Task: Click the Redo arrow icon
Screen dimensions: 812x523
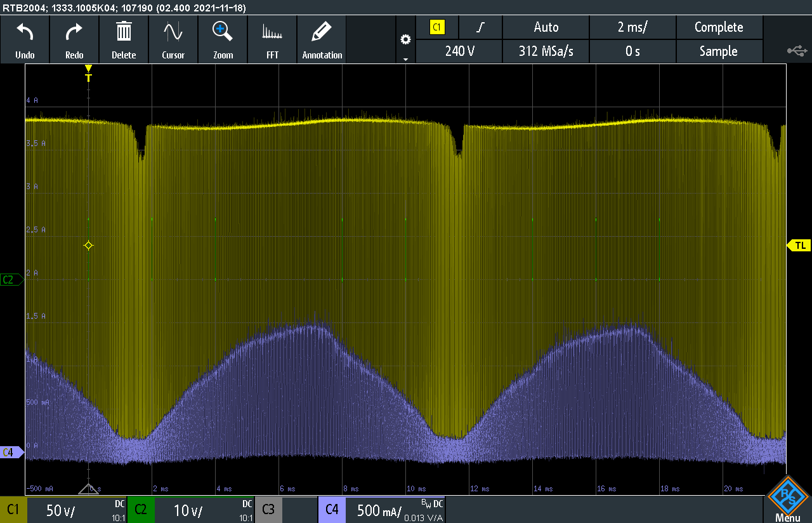Action: pyautogui.click(x=74, y=39)
